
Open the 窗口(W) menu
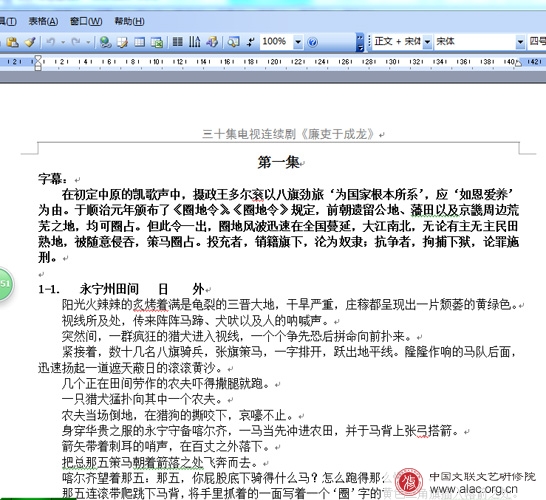click(86, 21)
